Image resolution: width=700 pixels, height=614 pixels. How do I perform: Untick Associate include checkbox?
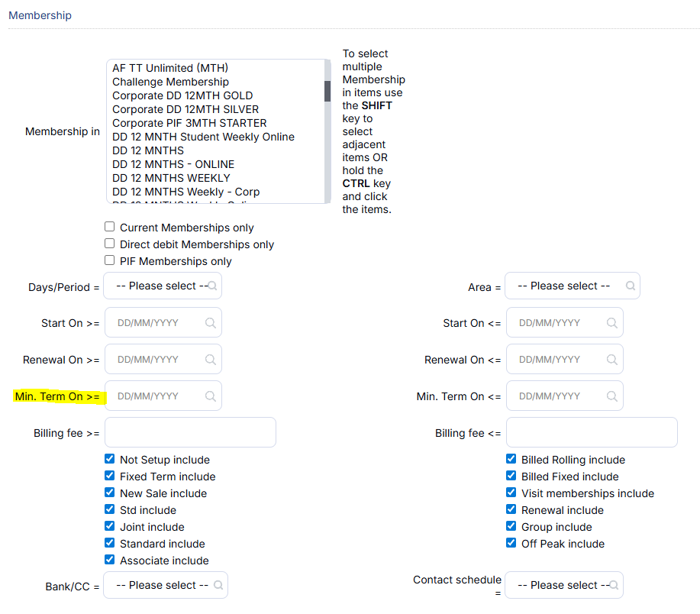[x=109, y=560]
